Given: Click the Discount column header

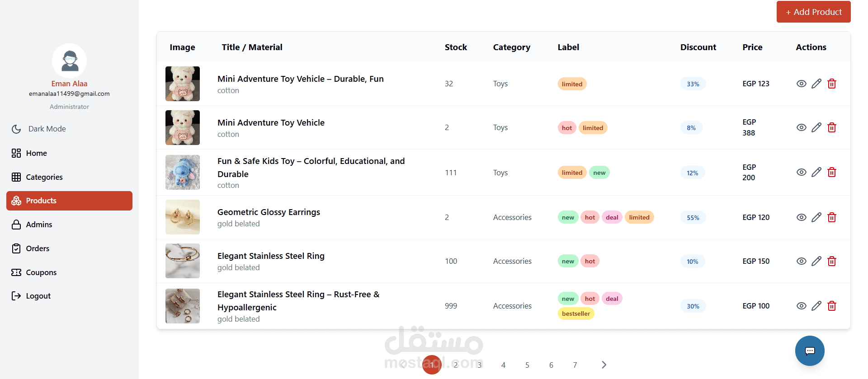Looking at the screenshot, I should pyautogui.click(x=698, y=47).
